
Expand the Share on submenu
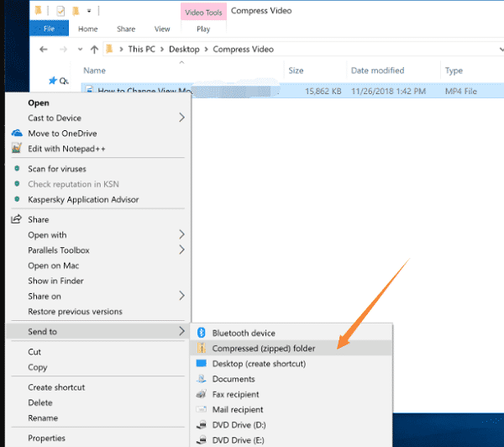[98, 296]
